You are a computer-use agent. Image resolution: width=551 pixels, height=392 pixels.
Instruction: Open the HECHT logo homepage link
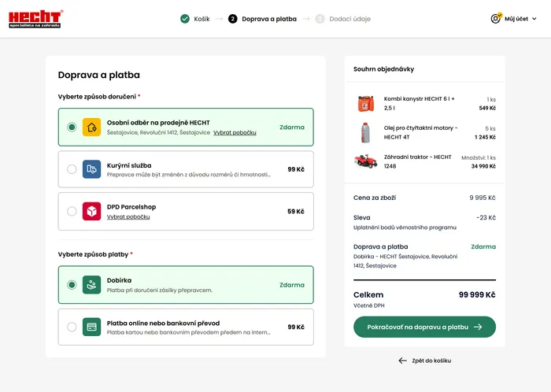tap(35, 19)
